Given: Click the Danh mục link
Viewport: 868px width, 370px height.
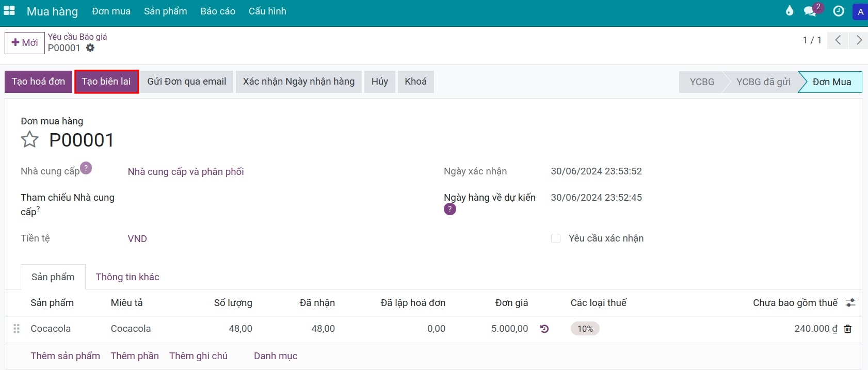Looking at the screenshot, I should [276, 356].
